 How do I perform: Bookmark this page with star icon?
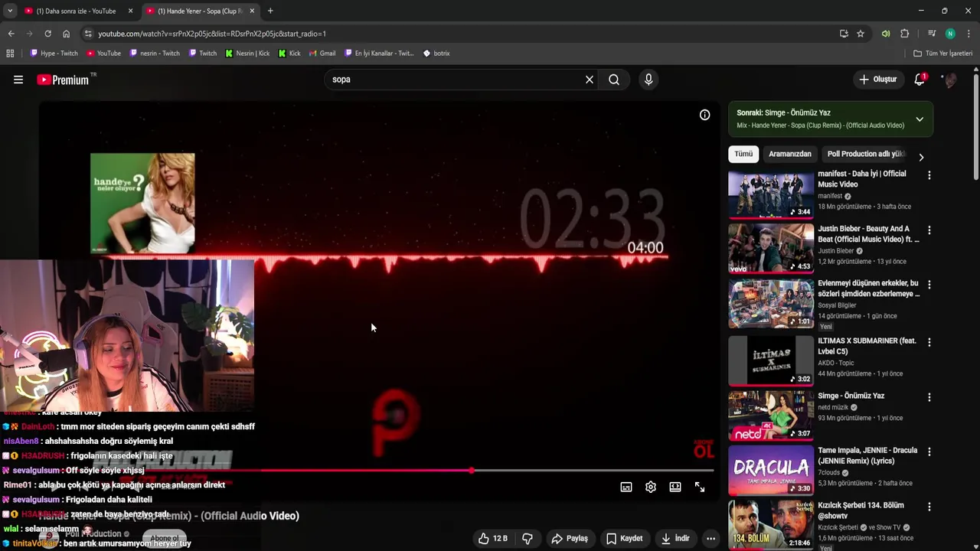(861, 34)
